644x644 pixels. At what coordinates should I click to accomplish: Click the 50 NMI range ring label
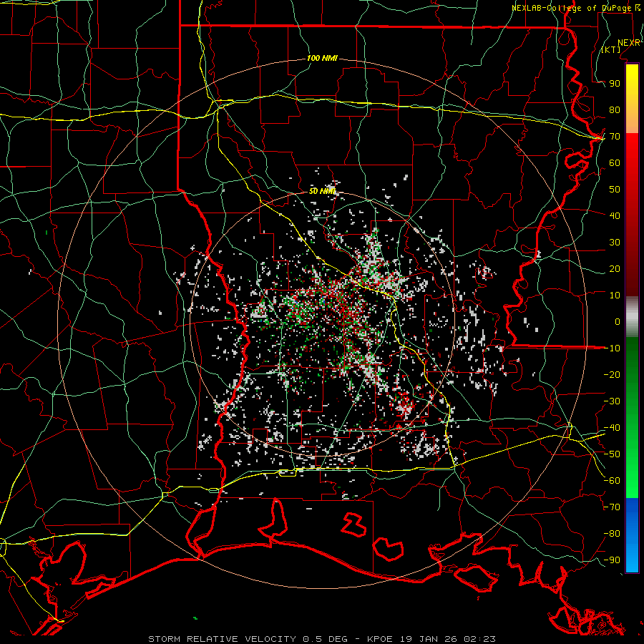pyautogui.click(x=322, y=191)
